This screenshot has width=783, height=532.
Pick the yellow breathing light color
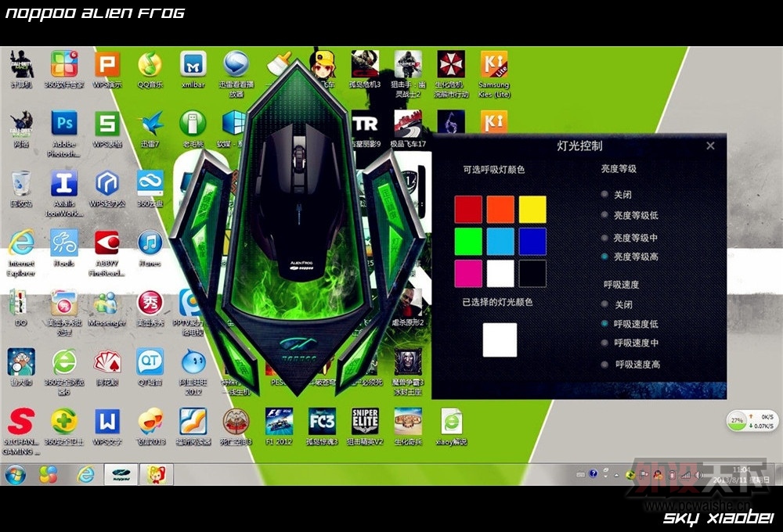532,209
